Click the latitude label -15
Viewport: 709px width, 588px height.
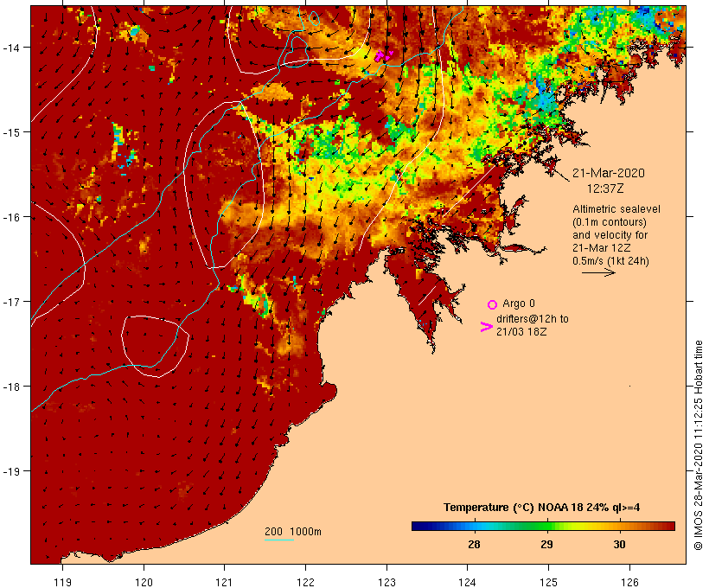11,132
